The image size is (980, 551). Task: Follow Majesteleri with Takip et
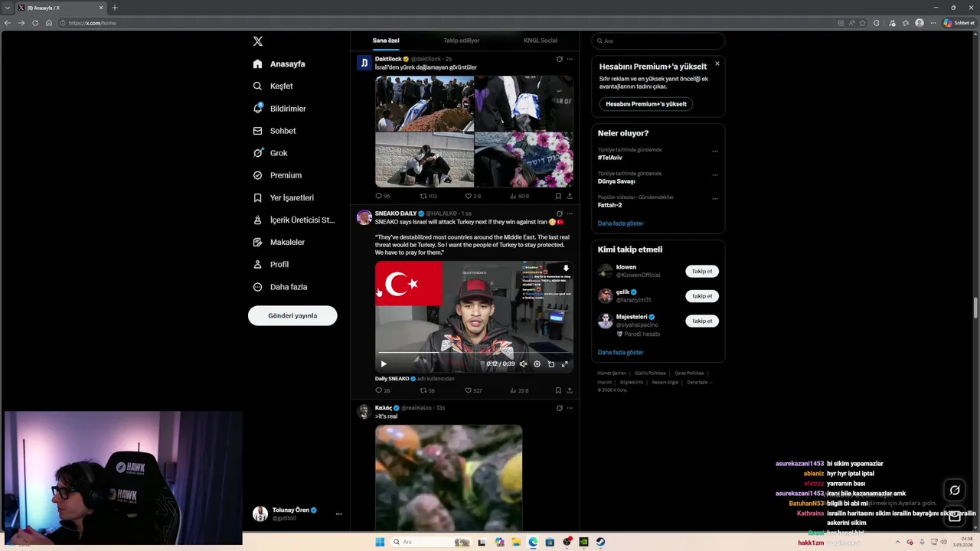[702, 321]
